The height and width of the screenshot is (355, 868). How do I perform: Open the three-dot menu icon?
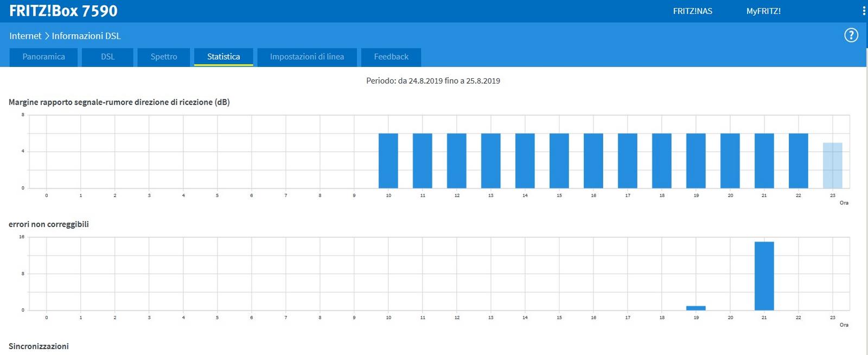tap(864, 11)
